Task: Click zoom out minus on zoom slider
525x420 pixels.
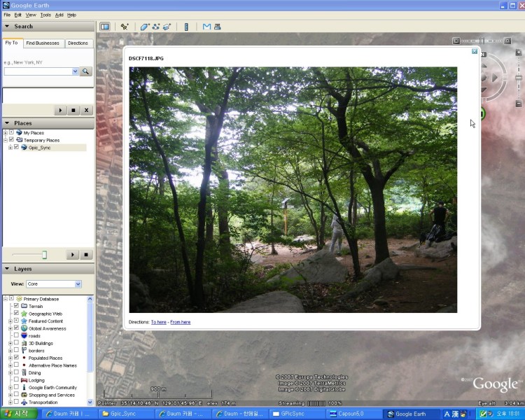Action: point(518,104)
